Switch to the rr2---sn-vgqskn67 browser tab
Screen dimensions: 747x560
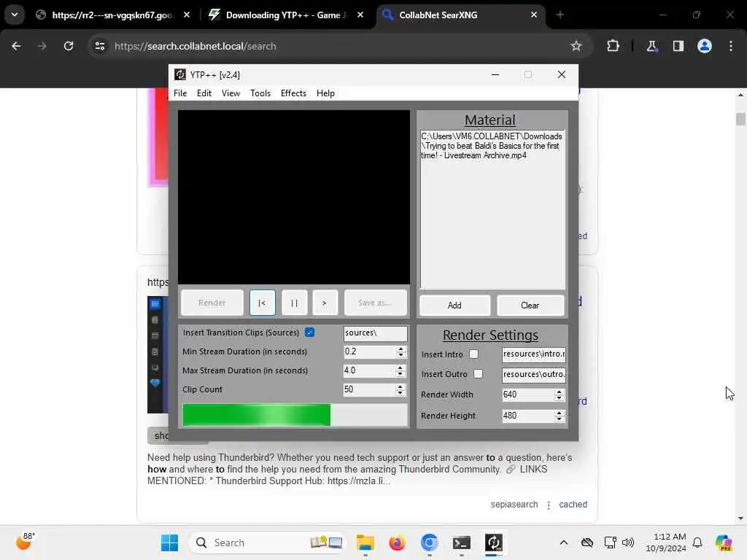click(112, 15)
